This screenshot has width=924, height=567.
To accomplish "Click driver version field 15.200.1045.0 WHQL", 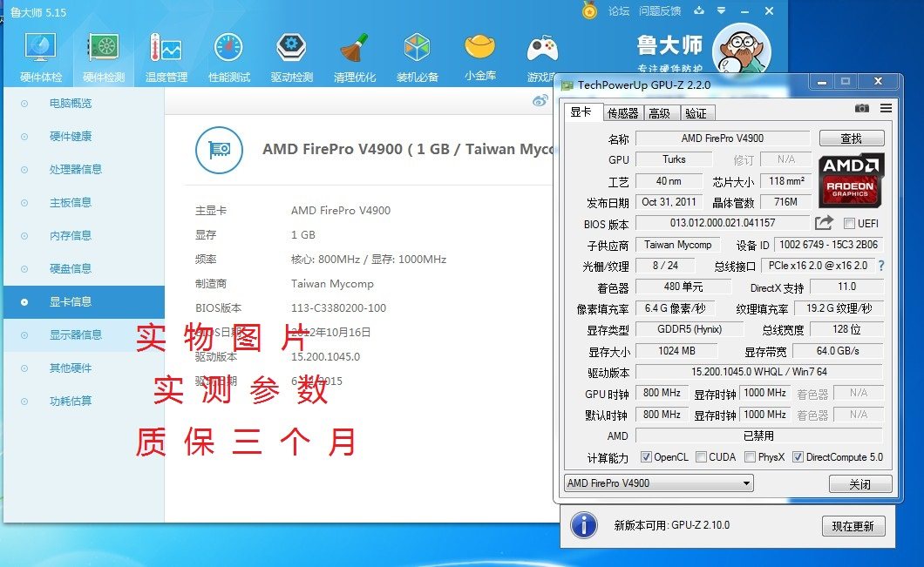I will 759,372.
